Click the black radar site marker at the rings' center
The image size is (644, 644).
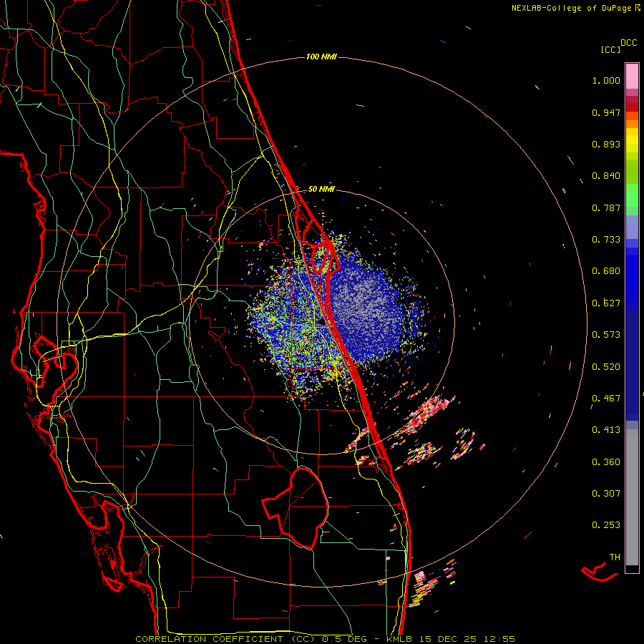(321, 322)
